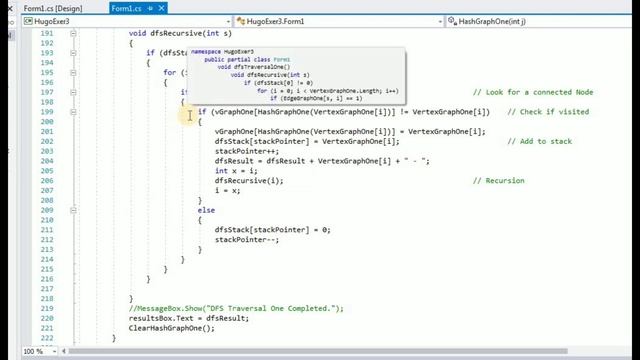Image resolution: width=640 pixels, height=360 pixels.
Task: Click 'stackPointer--;' on line 212
Action: (x=247, y=240)
